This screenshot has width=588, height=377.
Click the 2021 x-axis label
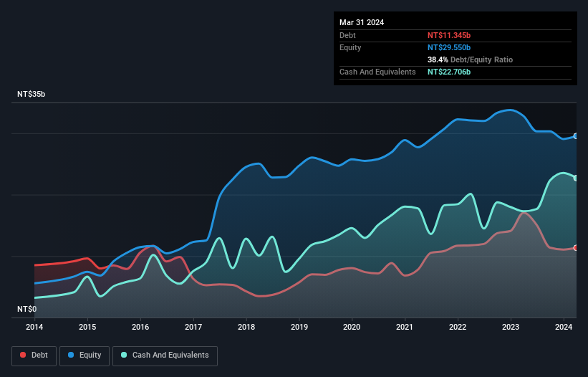[405, 327]
